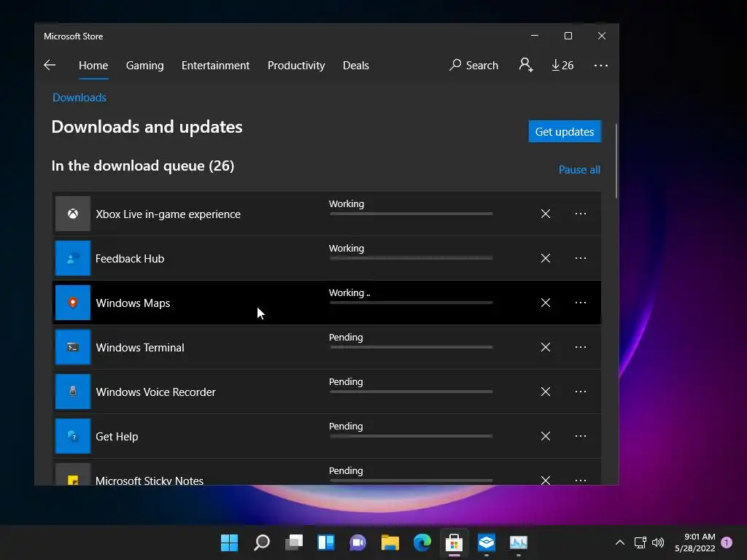Open the notification badge showing 1
The height and width of the screenshot is (560, 747).
pos(727,542)
